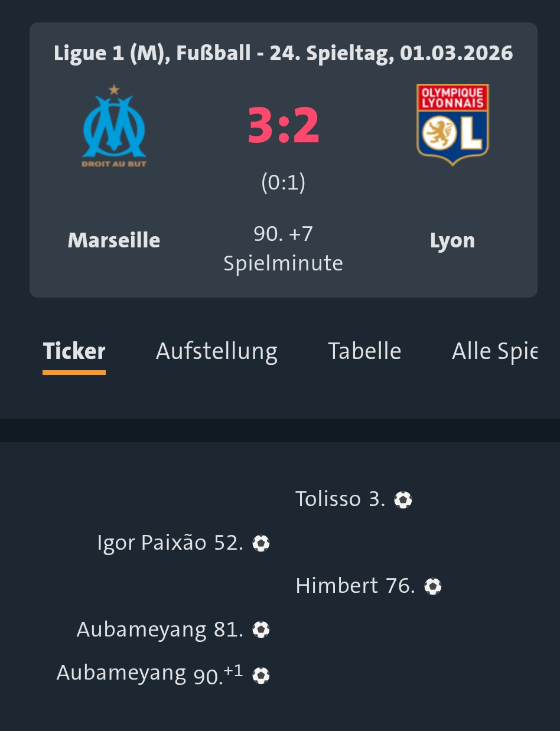This screenshot has width=560, height=731.
Task: Switch to the Aufstellung tab
Action: [217, 351]
